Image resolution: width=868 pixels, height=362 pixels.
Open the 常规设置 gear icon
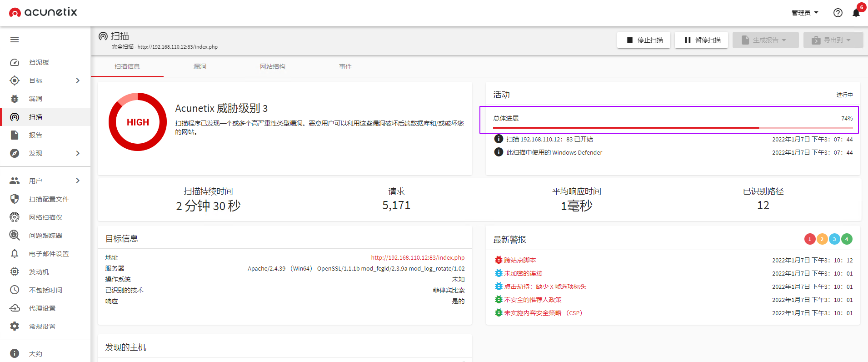coord(15,326)
